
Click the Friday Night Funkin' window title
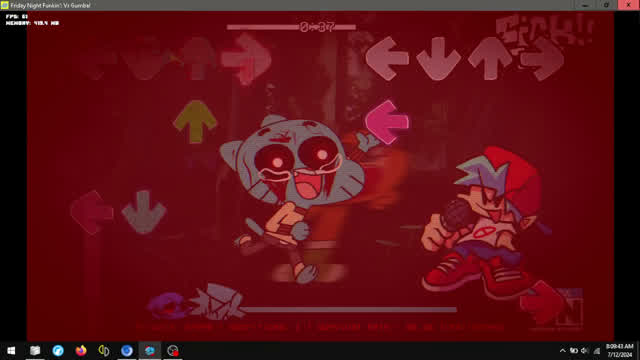click(50, 5)
